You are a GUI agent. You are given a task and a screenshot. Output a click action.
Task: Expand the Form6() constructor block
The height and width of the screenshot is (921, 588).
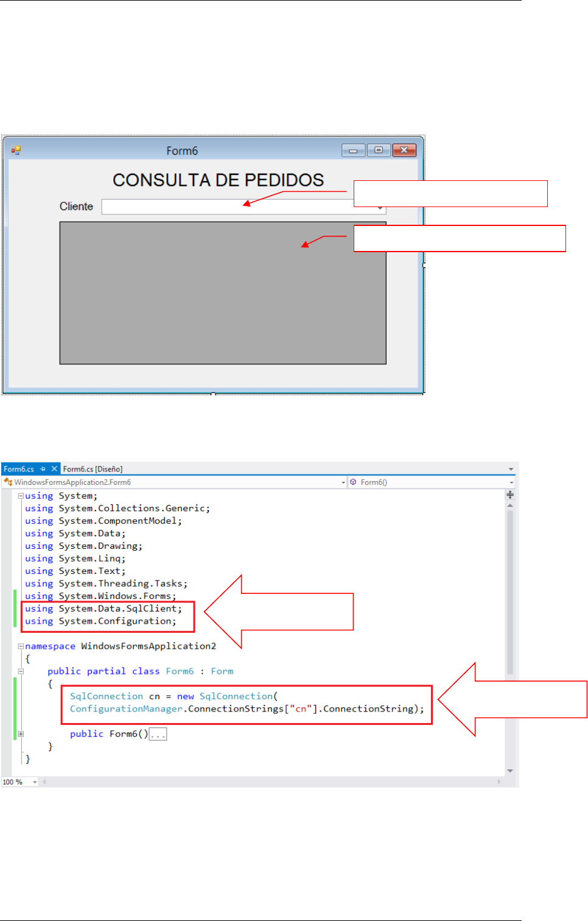click(21, 734)
